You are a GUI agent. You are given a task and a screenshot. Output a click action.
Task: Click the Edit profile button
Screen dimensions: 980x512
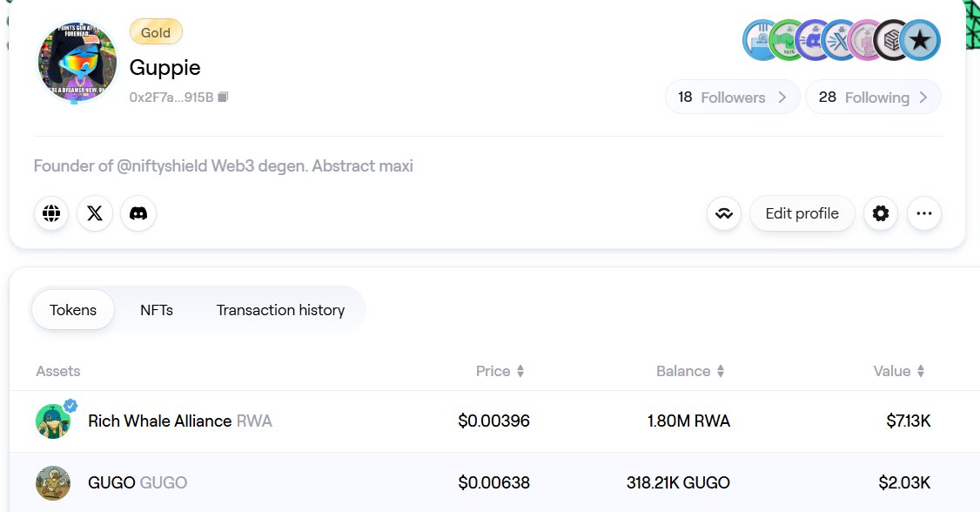tap(802, 213)
